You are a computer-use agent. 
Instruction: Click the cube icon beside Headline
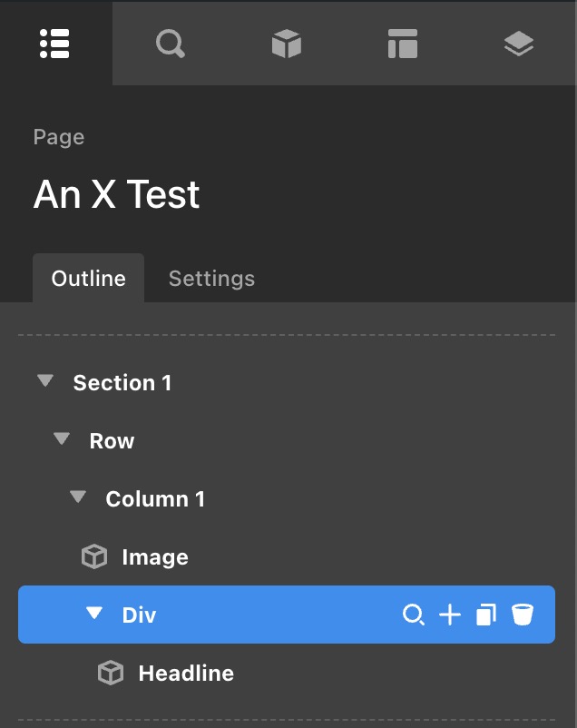click(x=111, y=674)
